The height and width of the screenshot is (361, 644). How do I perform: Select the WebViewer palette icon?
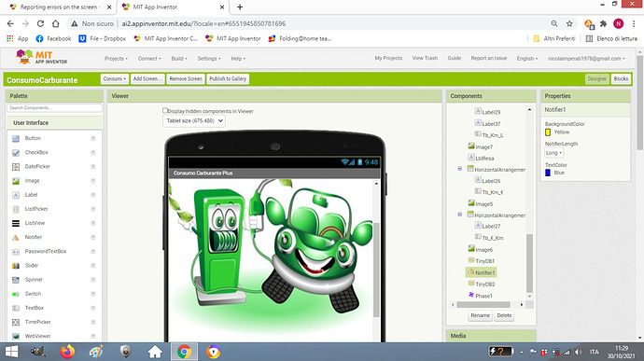[16, 337]
